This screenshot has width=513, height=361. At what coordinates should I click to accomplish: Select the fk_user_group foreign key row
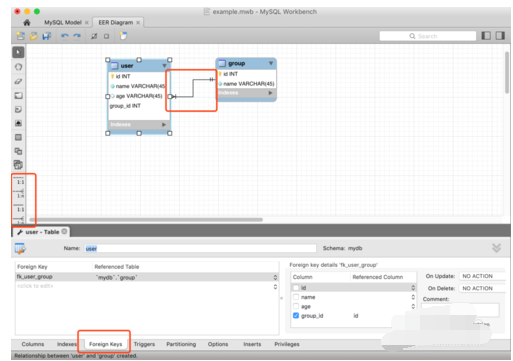[x=147, y=277]
